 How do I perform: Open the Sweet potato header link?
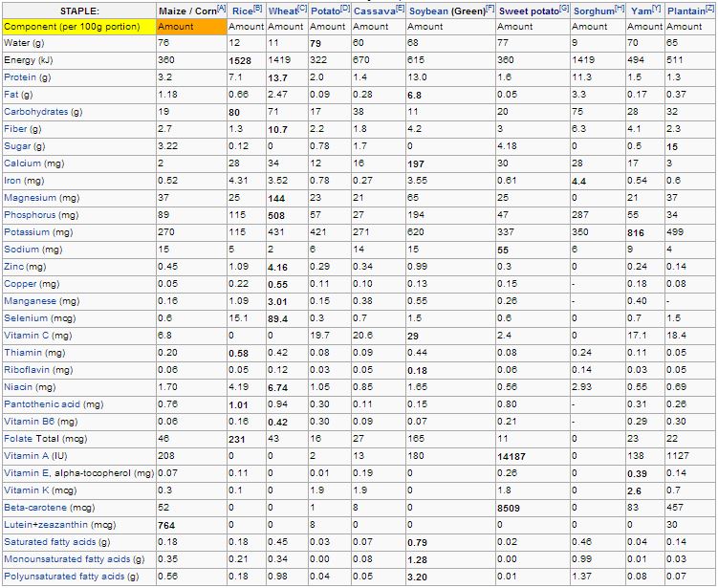point(529,11)
